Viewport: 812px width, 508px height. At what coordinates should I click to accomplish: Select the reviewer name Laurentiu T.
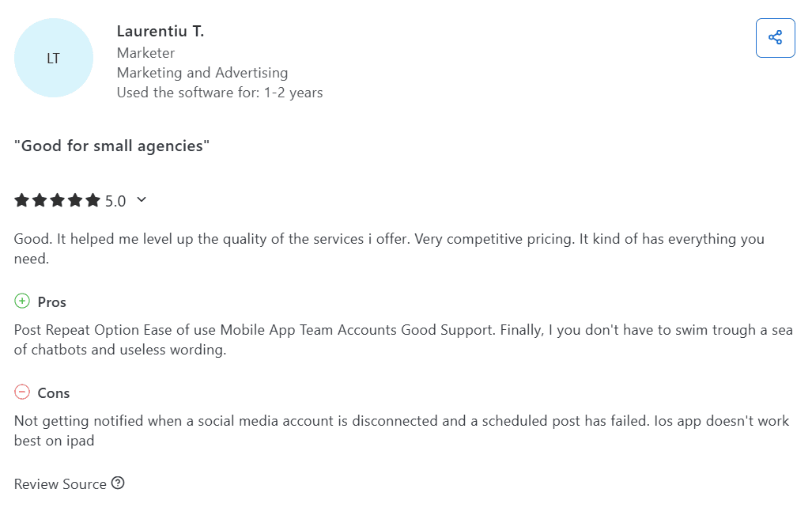tap(161, 32)
